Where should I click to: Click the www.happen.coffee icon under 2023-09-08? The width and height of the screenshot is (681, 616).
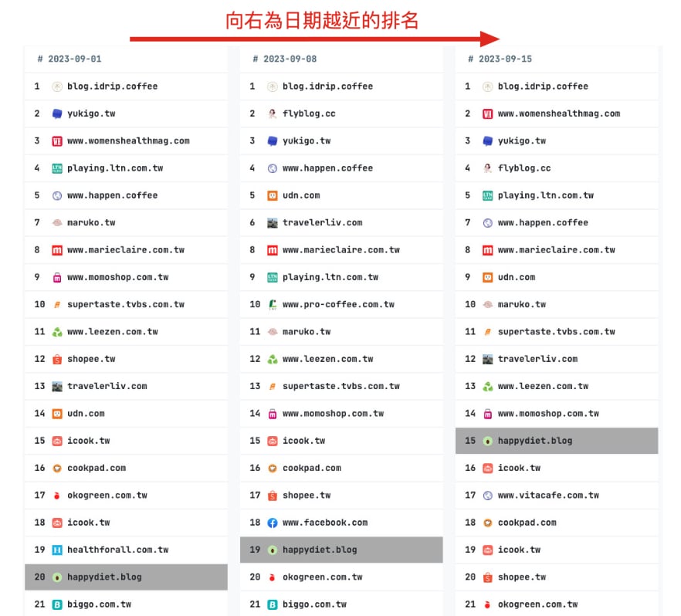(x=273, y=168)
